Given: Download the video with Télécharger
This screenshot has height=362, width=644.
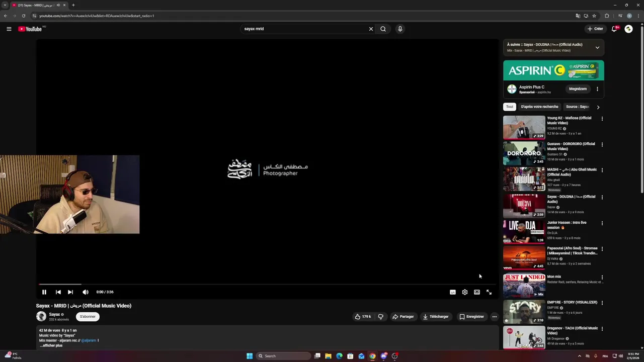Looking at the screenshot, I should pyautogui.click(x=436, y=317).
